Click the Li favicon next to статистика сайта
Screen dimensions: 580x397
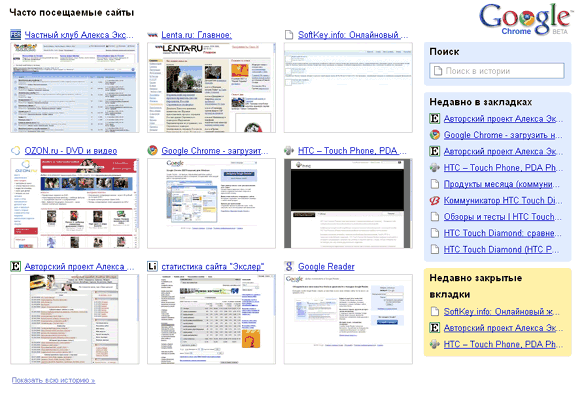coord(152,266)
